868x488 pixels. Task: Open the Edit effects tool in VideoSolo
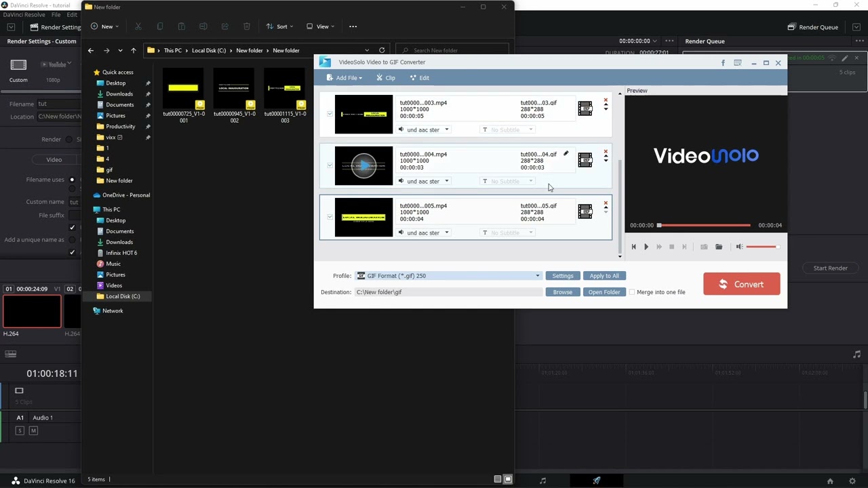[x=419, y=78]
